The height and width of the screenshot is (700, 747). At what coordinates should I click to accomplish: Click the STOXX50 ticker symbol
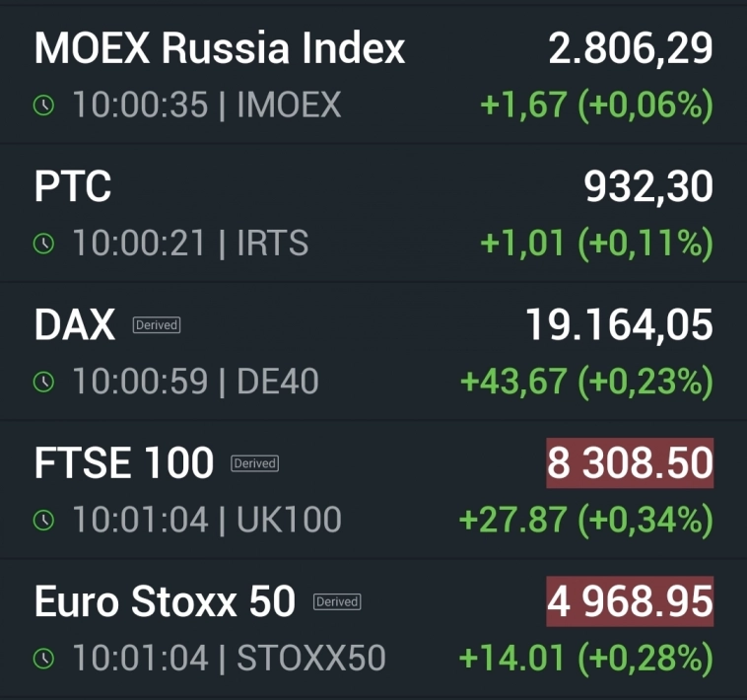click(310, 658)
